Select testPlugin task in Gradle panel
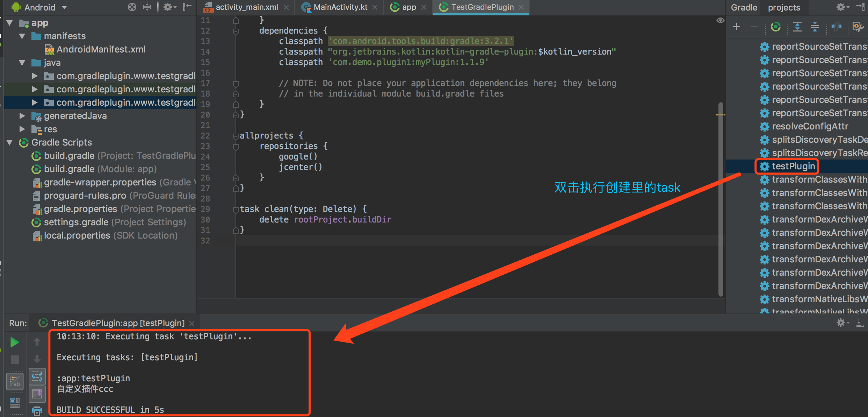The image size is (868, 417). pyautogui.click(x=793, y=166)
